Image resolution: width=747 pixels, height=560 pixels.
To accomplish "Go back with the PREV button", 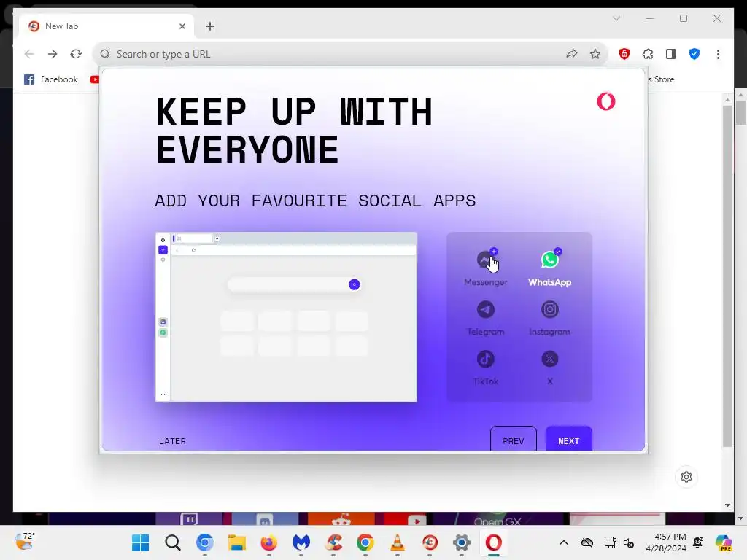I will click(513, 440).
